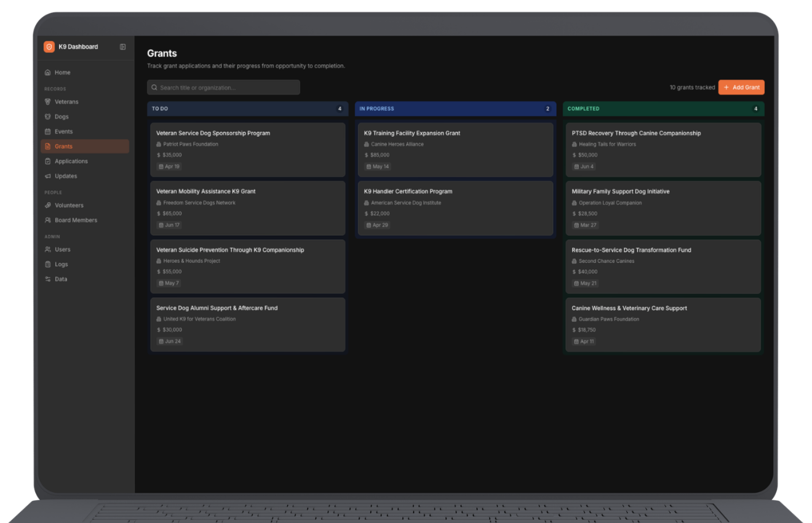Click the magnifier icon in the search bar

pos(154,87)
